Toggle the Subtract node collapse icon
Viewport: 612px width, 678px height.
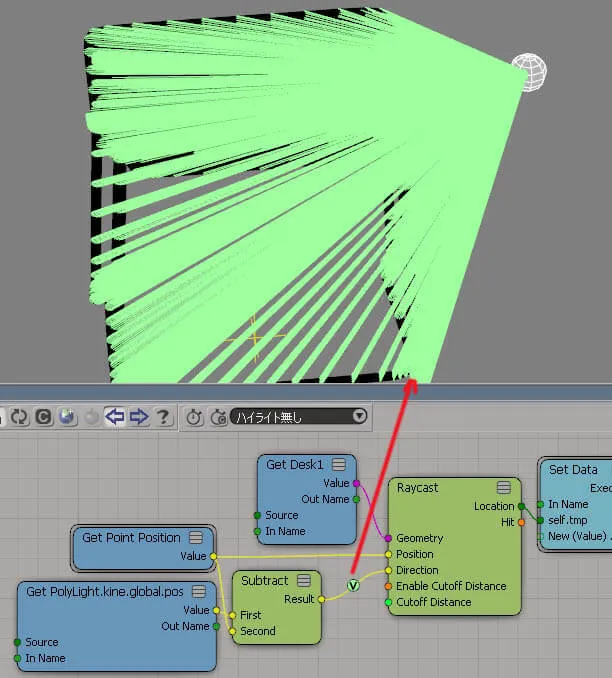click(304, 580)
